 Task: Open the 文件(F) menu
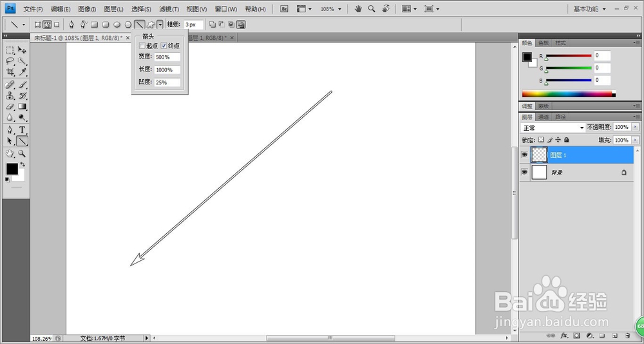(33, 8)
